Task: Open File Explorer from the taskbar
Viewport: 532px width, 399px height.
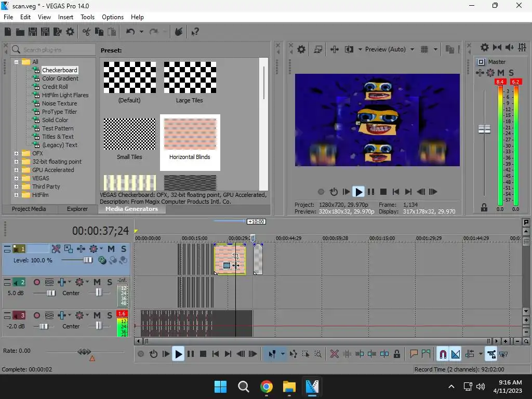Action: click(x=289, y=387)
